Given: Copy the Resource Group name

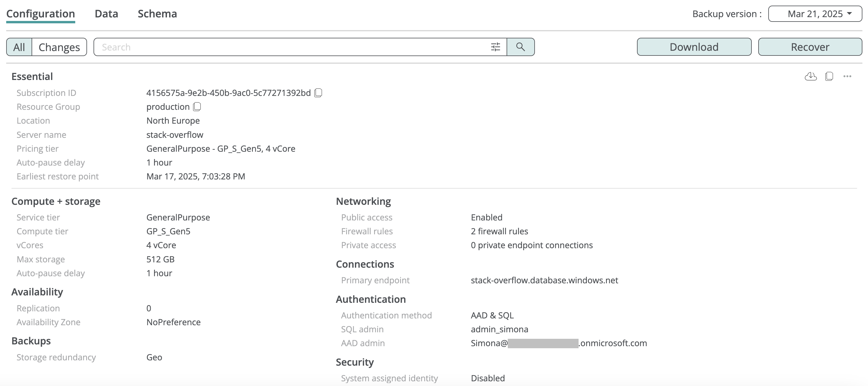Looking at the screenshot, I should pos(197,107).
